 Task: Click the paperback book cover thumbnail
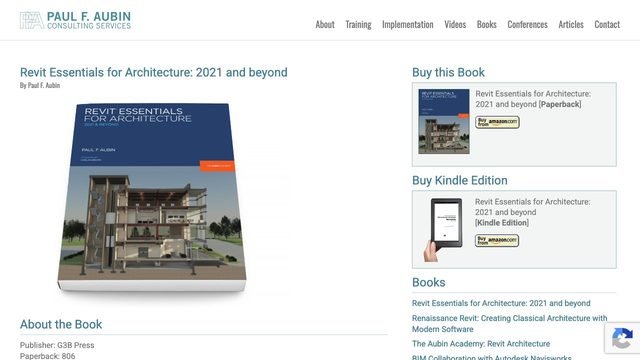(444, 121)
